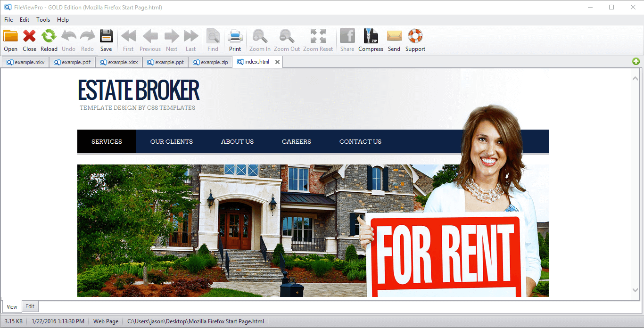644x328 pixels.
Task: Click the Undo arrow icon
Action: pos(68,36)
